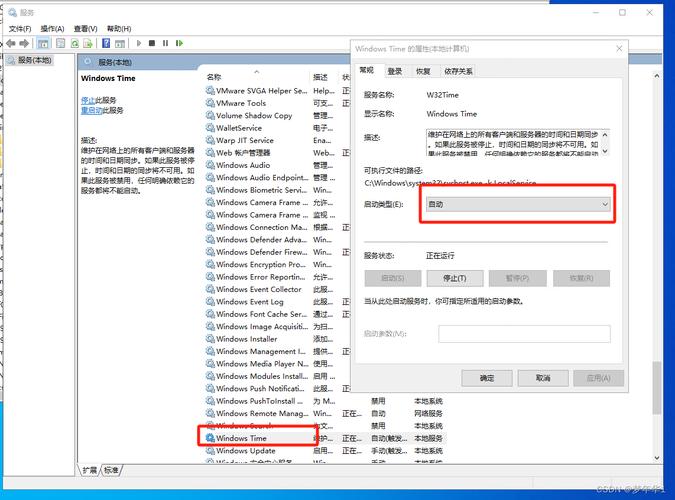Click the gear icon beside Windows Audio
Image resolution: width=675 pixels, height=500 pixels.
(x=210, y=165)
